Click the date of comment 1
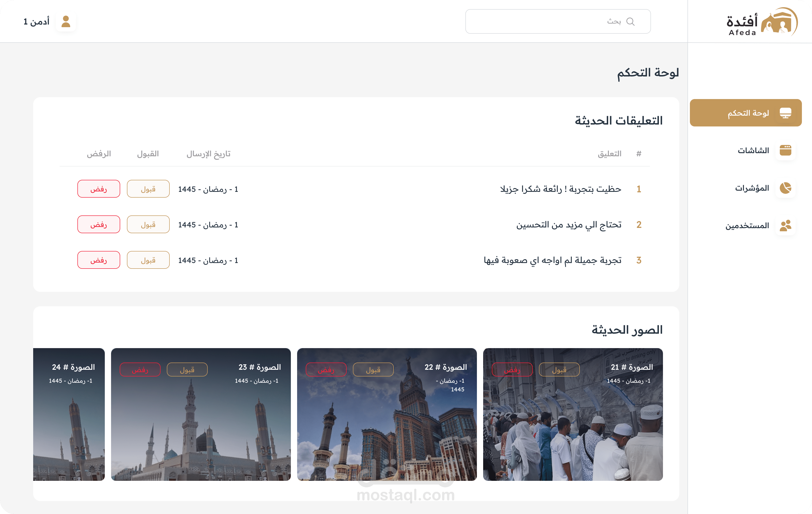Image resolution: width=812 pixels, height=514 pixels. tap(208, 189)
